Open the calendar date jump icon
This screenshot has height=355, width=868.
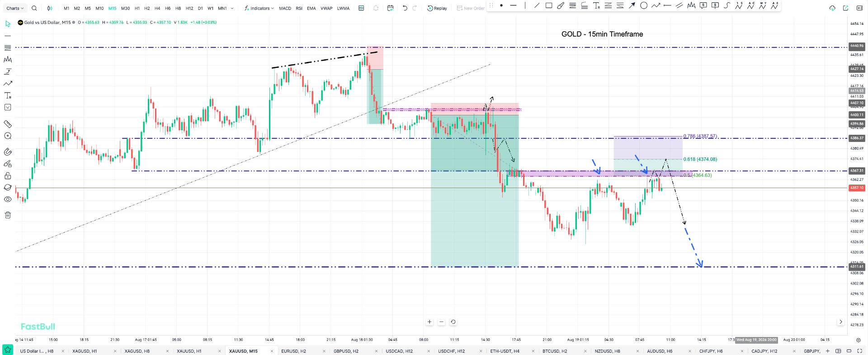(391, 8)
